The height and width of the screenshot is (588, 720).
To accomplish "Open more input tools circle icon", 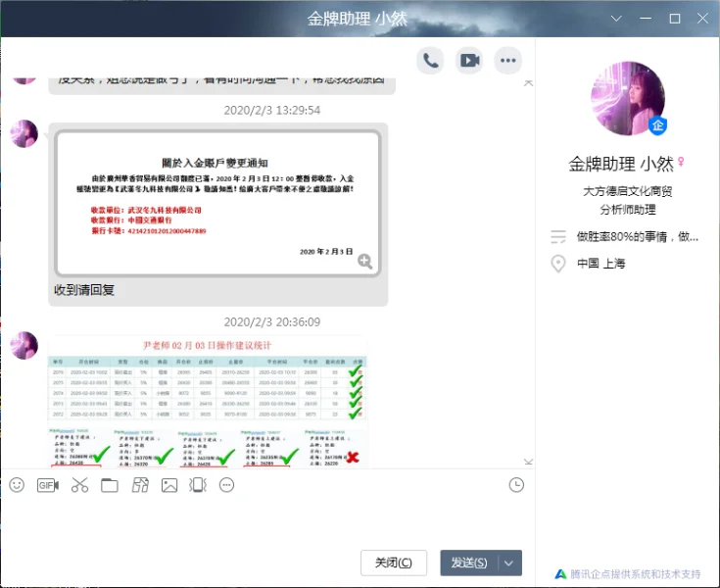I will 227,485.
